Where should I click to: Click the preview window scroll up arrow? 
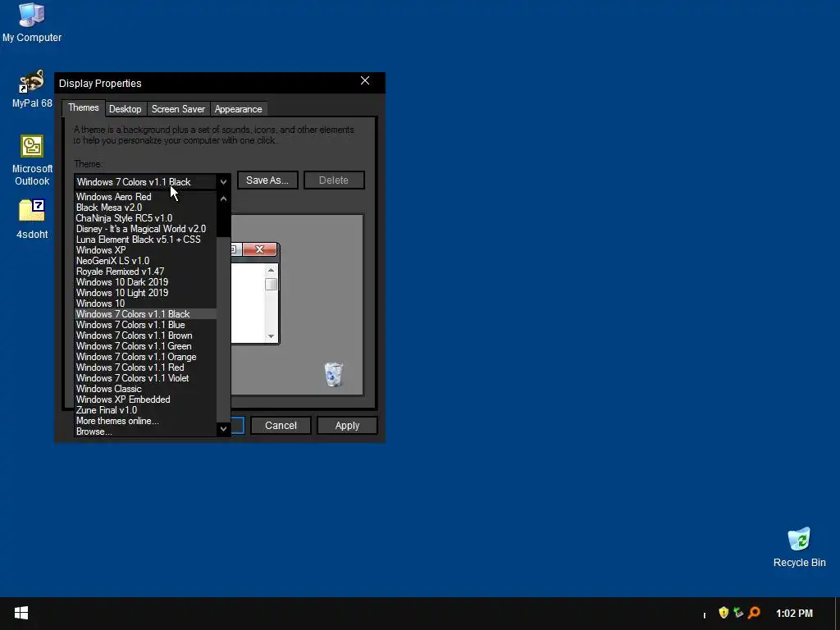tap(271, 270)
